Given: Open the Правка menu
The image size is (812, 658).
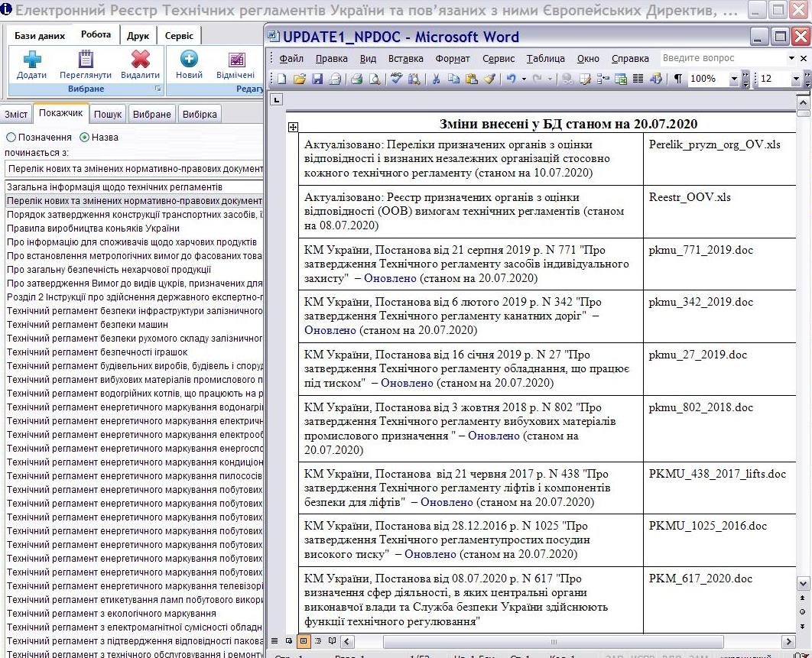Looking at the screenshot, I should pos(331,59).
